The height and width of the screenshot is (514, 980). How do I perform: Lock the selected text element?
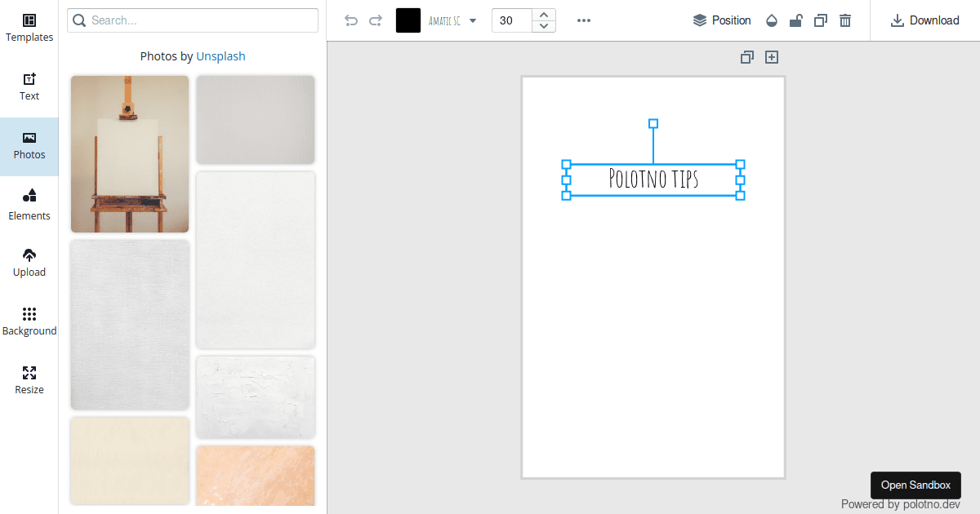pyautogui.click(x=795, y=20)
